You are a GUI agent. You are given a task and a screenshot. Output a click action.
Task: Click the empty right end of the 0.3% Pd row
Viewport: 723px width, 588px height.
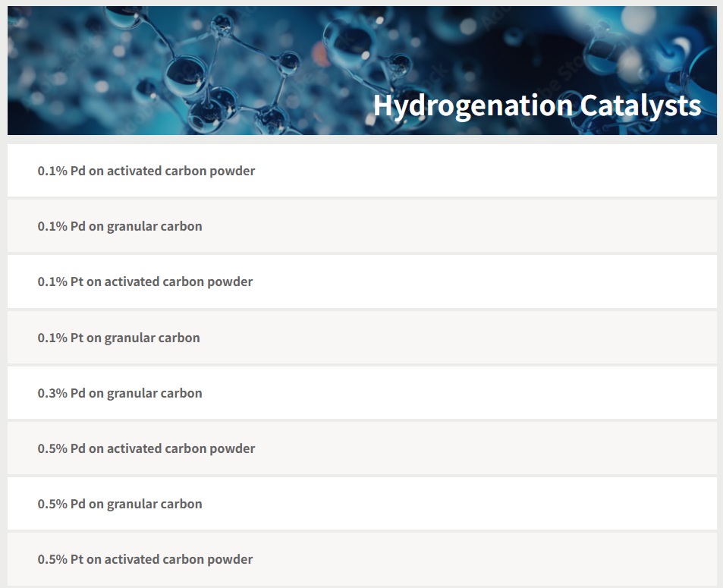(x=668, y=393)
